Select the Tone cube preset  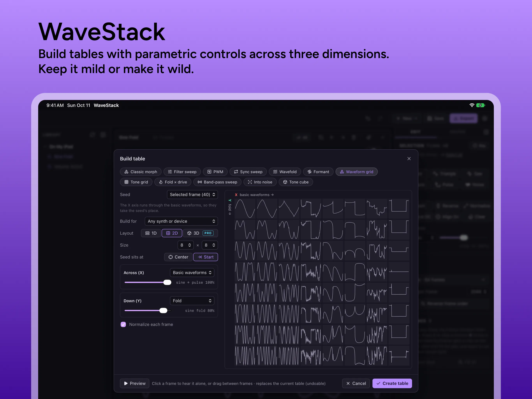coord(296,182)
